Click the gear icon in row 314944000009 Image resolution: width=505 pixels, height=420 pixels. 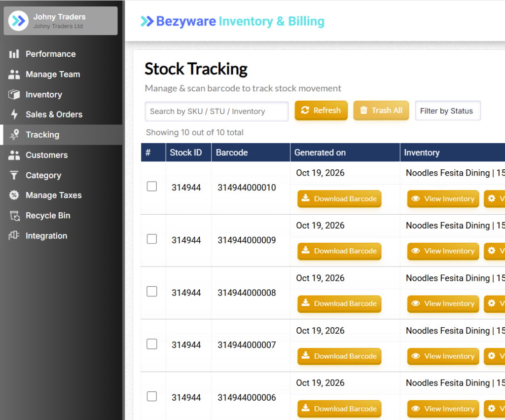click(492, 251)
